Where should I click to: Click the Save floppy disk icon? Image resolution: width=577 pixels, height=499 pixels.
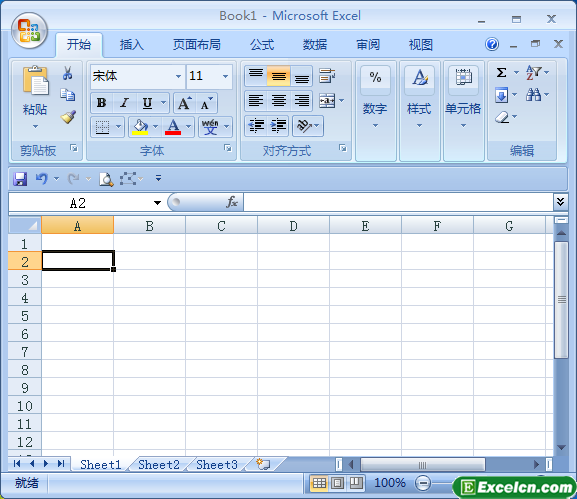tap(20, 179)
